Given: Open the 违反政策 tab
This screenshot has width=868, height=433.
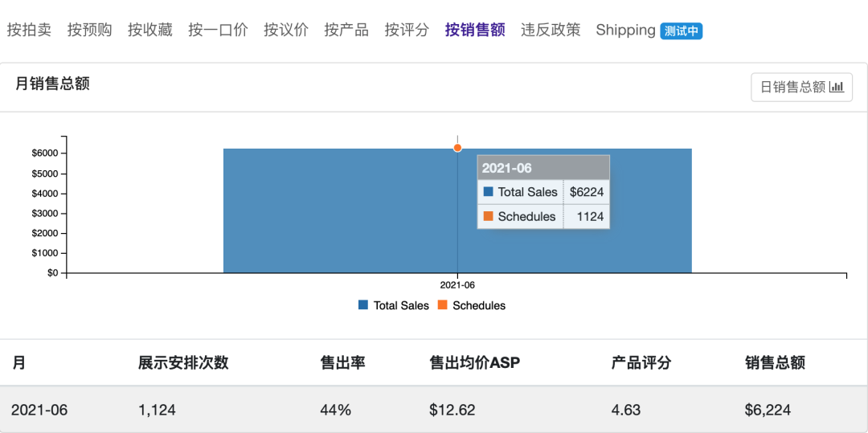Looking at the screenshot, I should pos(551,30).
